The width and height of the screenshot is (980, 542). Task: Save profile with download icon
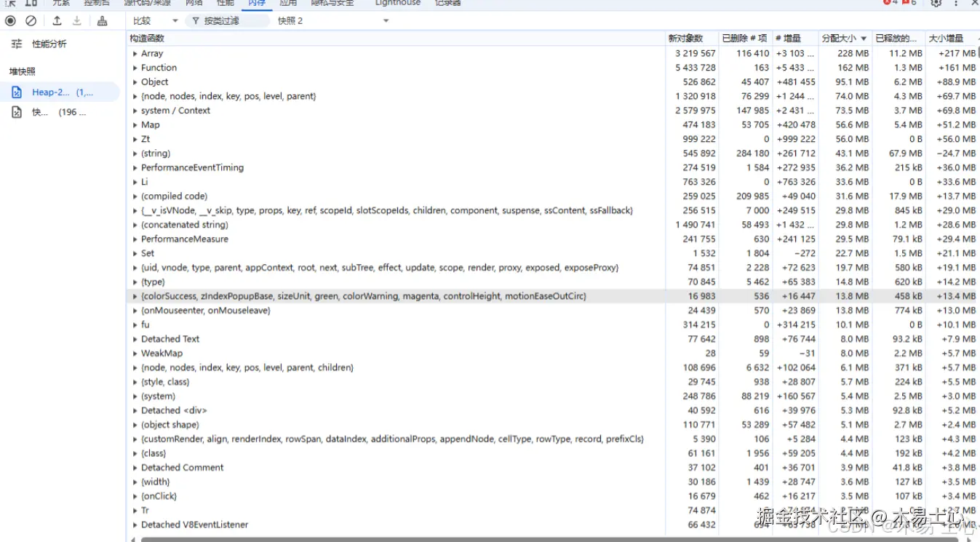(x=77, y=21)
